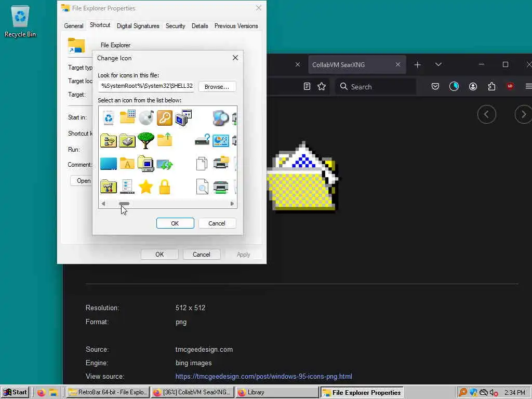Go to the previous image result
The height and width of the screenshot is (399, 532).
pos(486,114)
